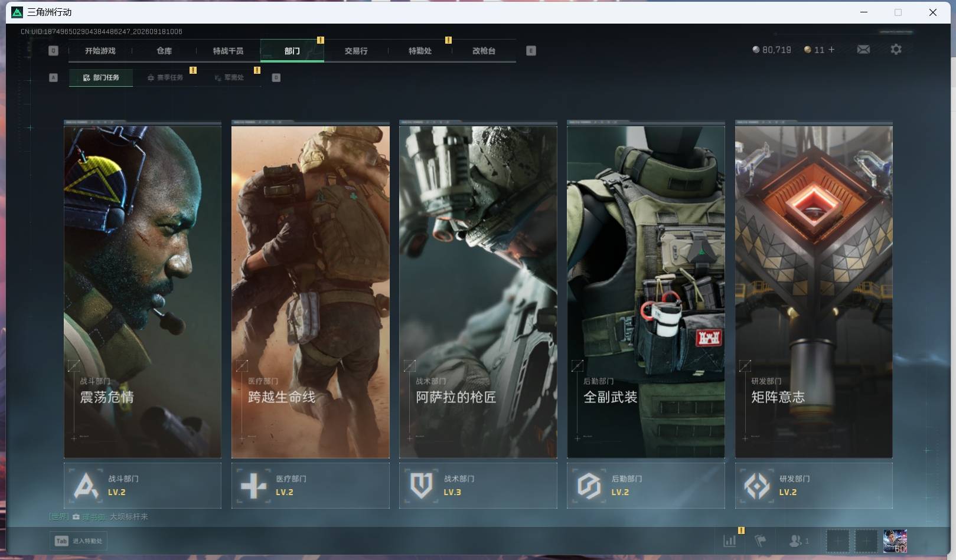
Task: Click the expand icon on 阿萨拉的枪匠 card
Action: click(x=409, y=366)
